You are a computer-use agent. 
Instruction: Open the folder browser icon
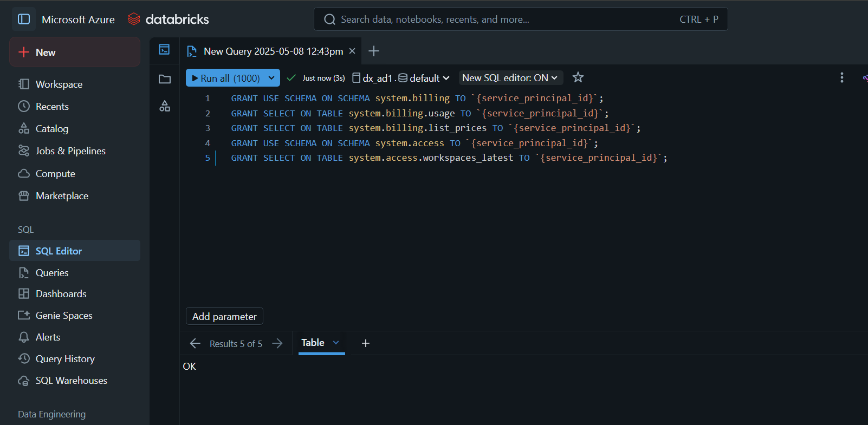tap(165, 79)
